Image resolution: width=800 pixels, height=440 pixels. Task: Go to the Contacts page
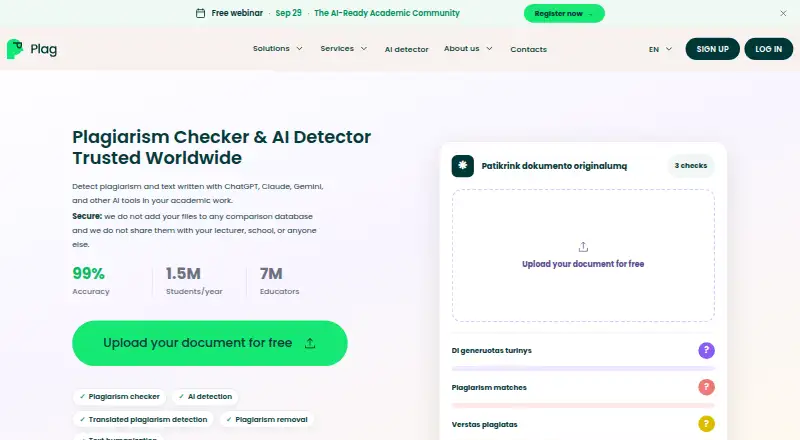(529, 50)
